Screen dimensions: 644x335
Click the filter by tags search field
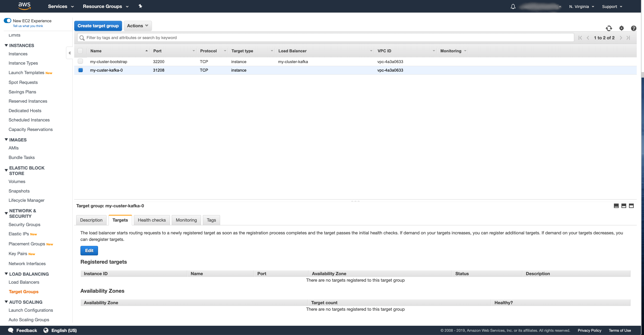(326, 38)
